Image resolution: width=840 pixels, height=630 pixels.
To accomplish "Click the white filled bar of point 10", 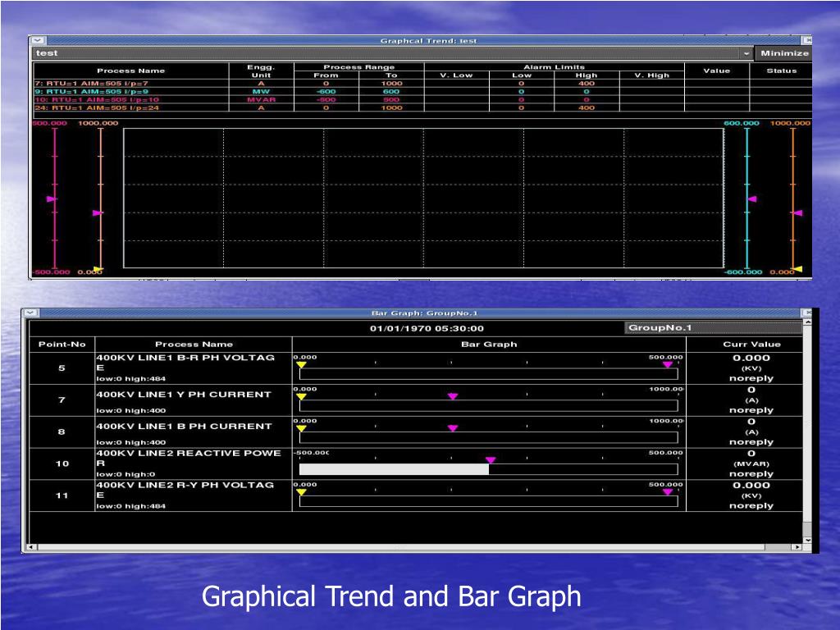I will click(394, 469).
